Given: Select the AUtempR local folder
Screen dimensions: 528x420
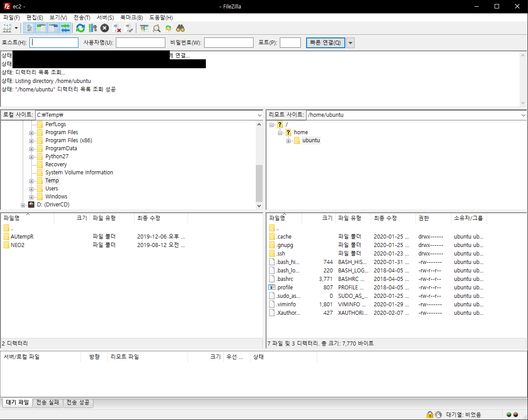Looking at the screenshot, I should 22,237.
